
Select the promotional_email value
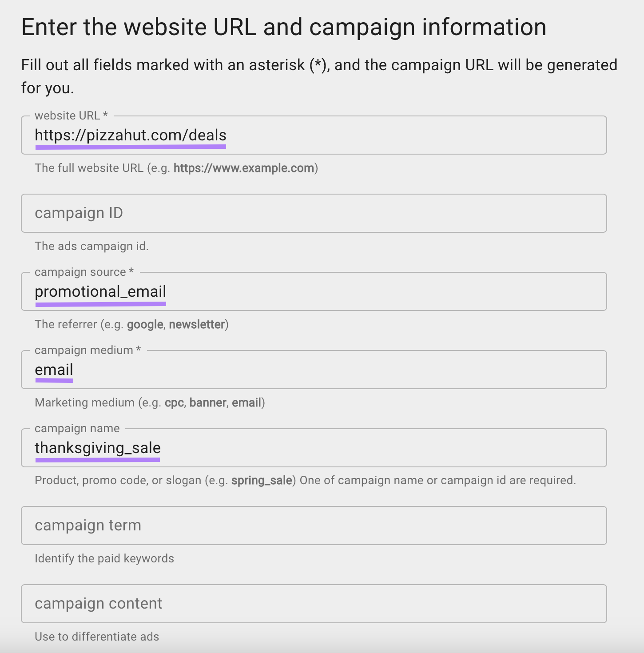(x=100, y=292)
